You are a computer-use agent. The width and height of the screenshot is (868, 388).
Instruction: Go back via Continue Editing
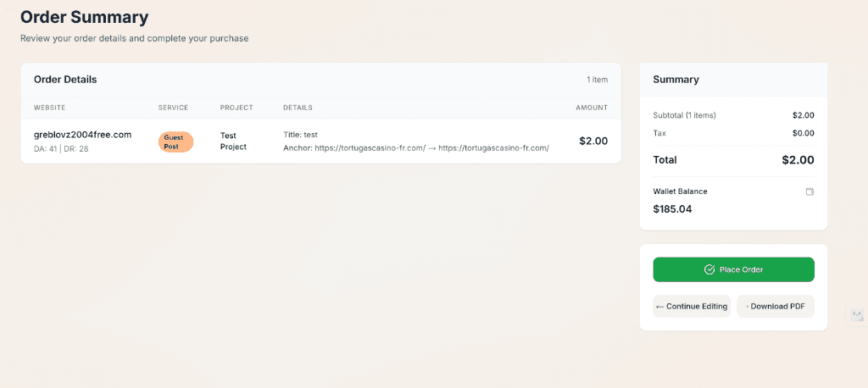(x=691, y=307)
